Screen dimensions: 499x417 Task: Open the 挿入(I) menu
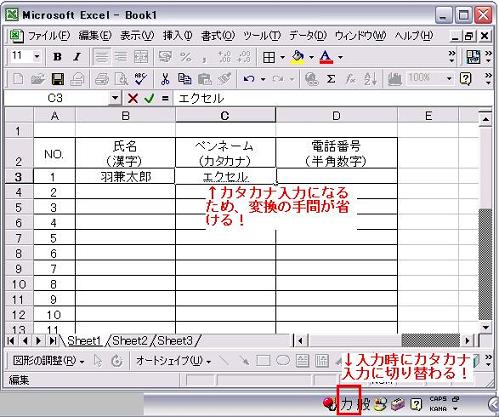[x=178, y=36]
